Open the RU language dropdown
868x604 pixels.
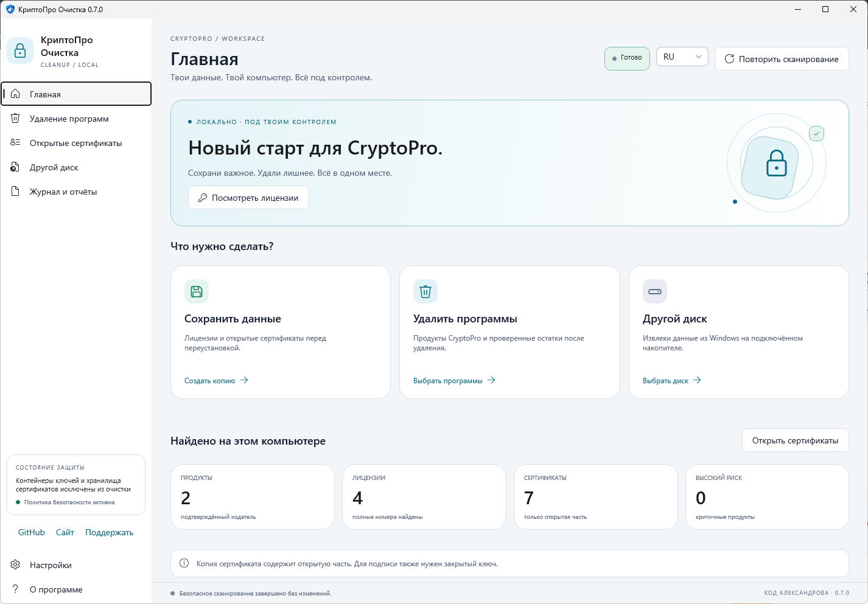pyautogui.click(x=682, y=57)
